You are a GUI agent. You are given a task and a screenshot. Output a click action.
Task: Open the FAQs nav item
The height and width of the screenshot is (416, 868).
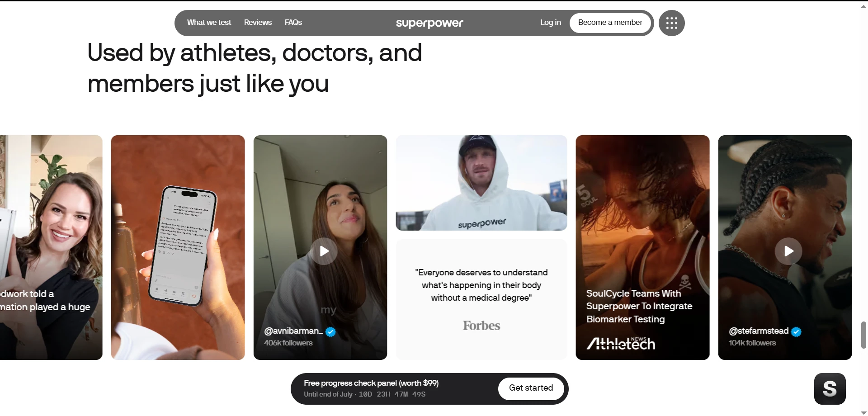[x=293, y=23]
